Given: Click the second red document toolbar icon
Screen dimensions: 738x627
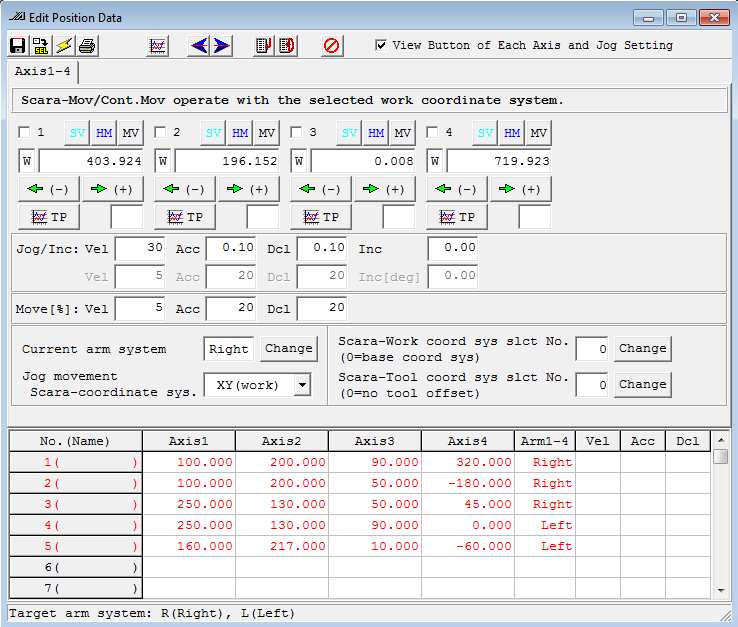Looking at the screenshot, I should pos(287,46).
